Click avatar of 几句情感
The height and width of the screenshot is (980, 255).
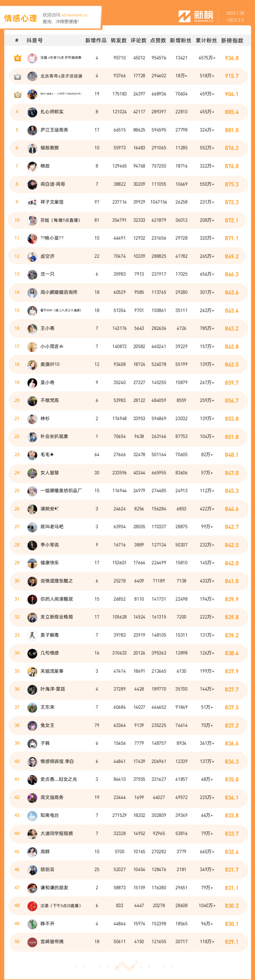[x=32, y=653]
